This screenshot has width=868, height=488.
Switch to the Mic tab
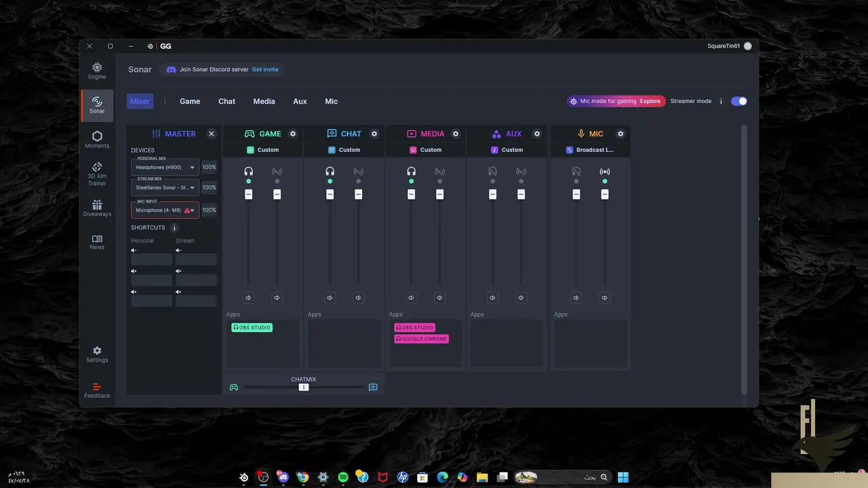331,102
